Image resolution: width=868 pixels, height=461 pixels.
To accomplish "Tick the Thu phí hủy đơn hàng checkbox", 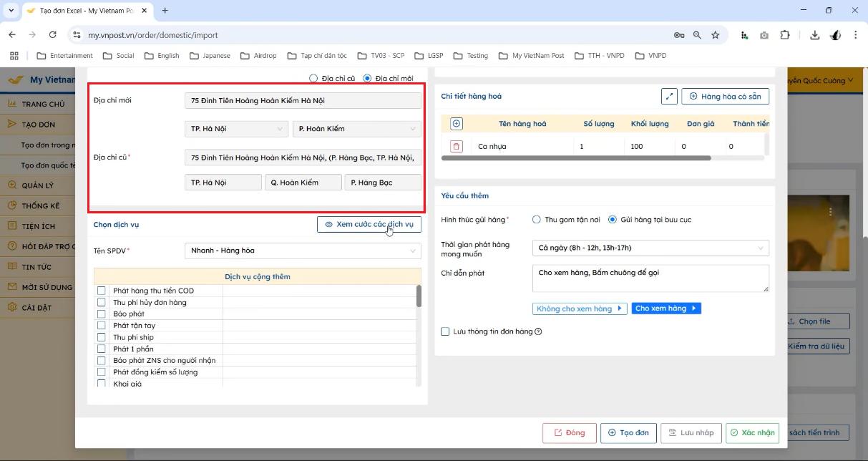I will click(x=102, y=302).
